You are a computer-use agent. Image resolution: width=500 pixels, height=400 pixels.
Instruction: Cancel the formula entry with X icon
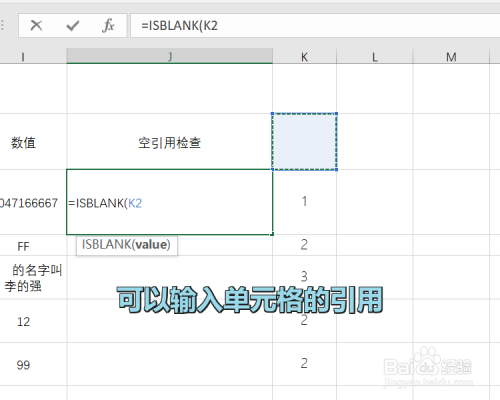coord(36,25)
